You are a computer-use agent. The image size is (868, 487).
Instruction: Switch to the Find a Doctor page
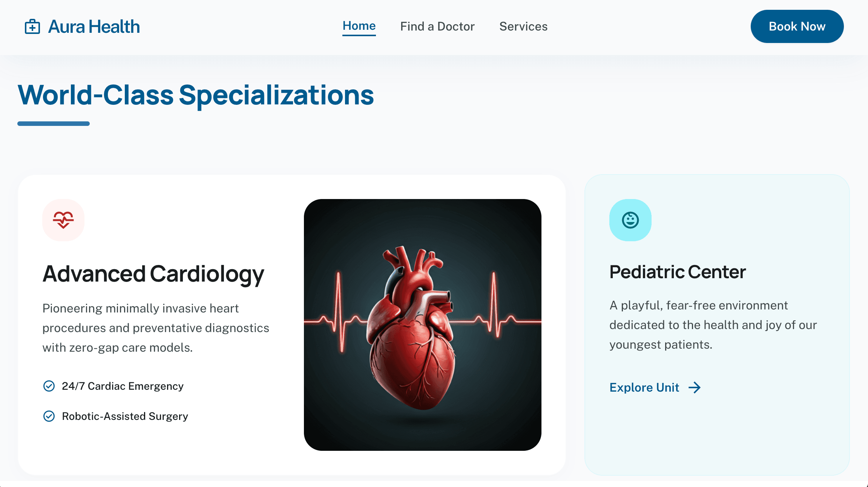[437, 26]
